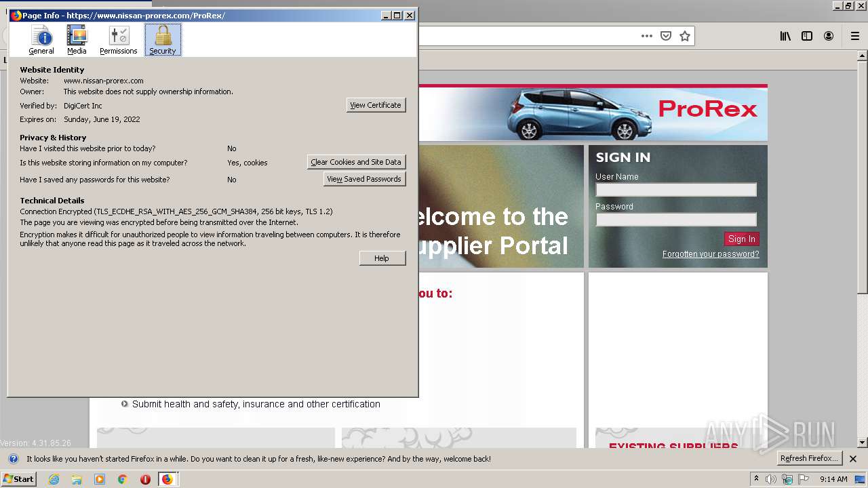Switch to the Media tab
Image resolution: width=868 pixels, height=488 pixels.
pyautogui.click(x=77, y=40)
